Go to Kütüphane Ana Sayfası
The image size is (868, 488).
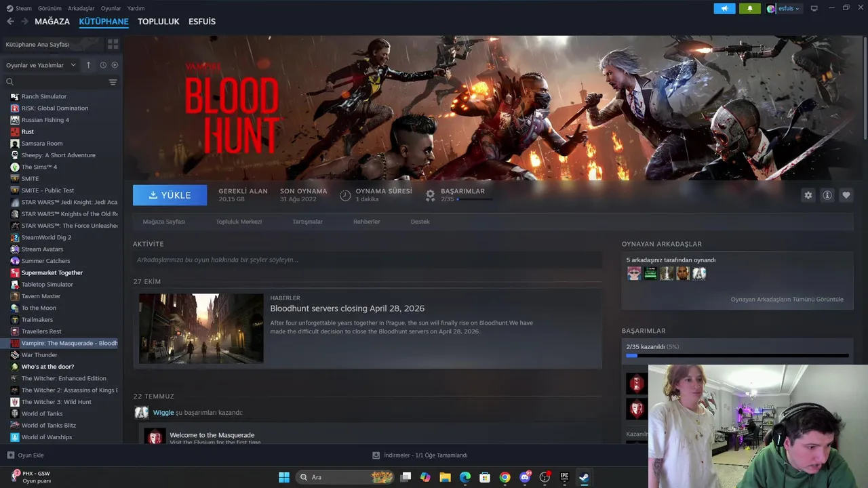[x=37, y=44]
